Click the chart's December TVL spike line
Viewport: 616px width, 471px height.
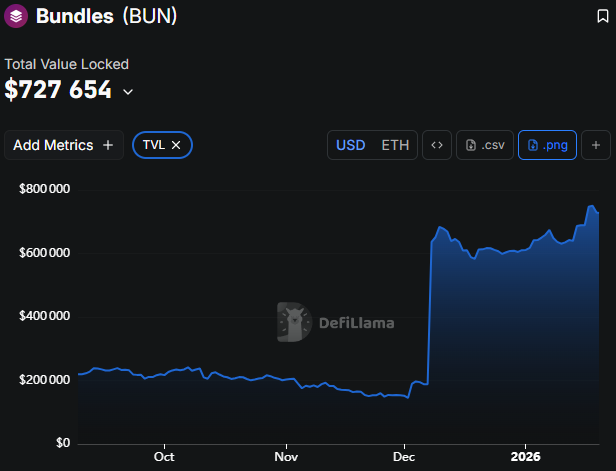pos(429,314)
